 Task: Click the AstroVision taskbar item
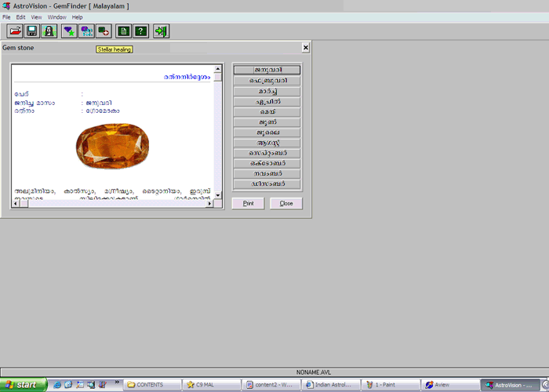(510, 385)
